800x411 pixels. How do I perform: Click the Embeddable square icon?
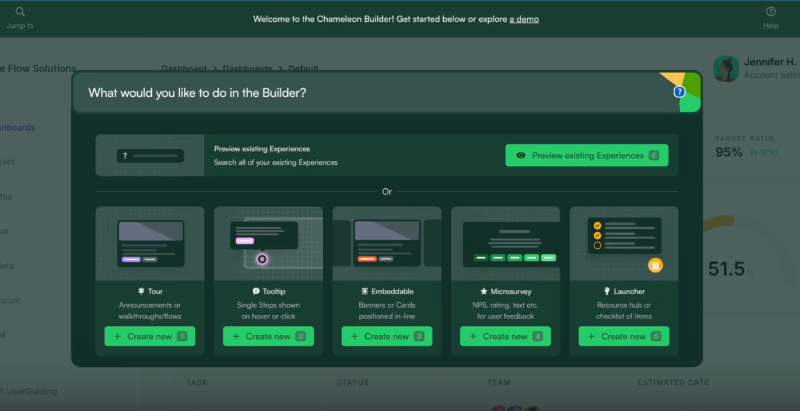click(365, 291)
